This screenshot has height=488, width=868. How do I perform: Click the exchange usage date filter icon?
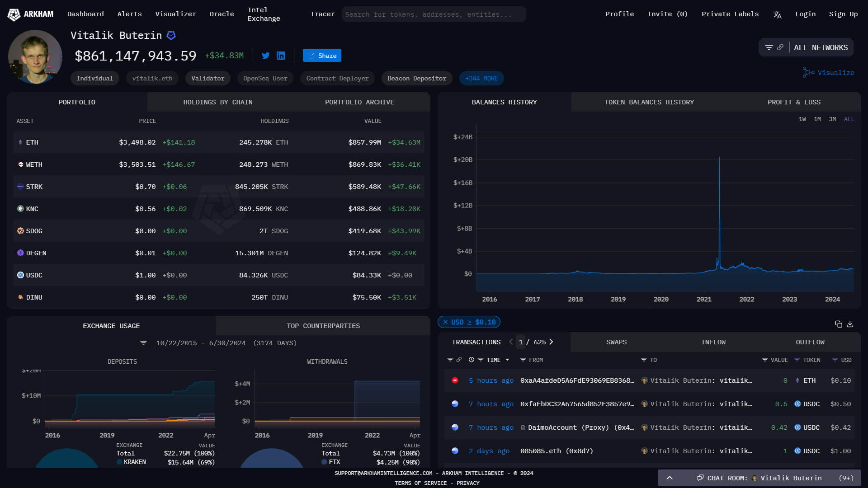[143, 343]
